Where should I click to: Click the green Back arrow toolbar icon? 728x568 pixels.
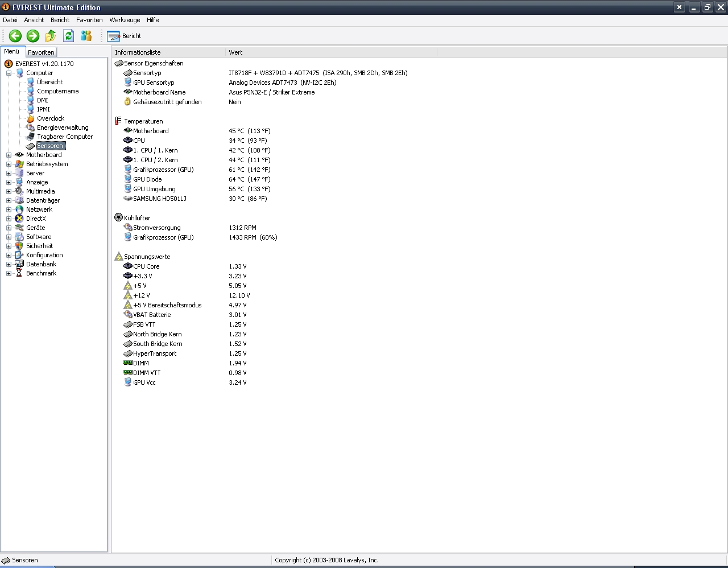[x=15, y=36]
